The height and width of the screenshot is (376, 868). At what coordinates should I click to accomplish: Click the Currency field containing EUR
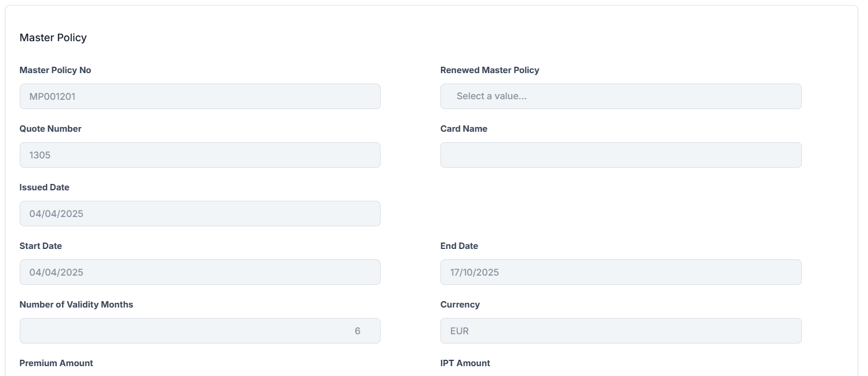(x=620, y=331)
